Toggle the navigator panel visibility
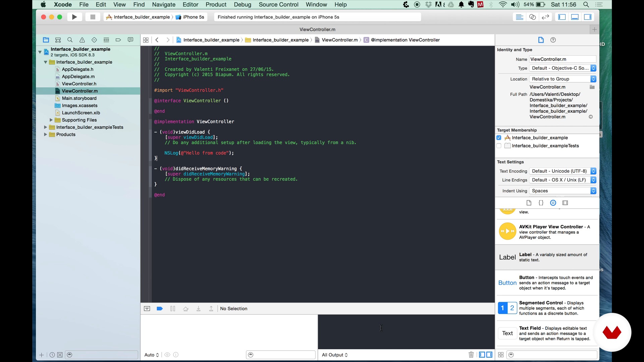 click(x=562, y=17)
